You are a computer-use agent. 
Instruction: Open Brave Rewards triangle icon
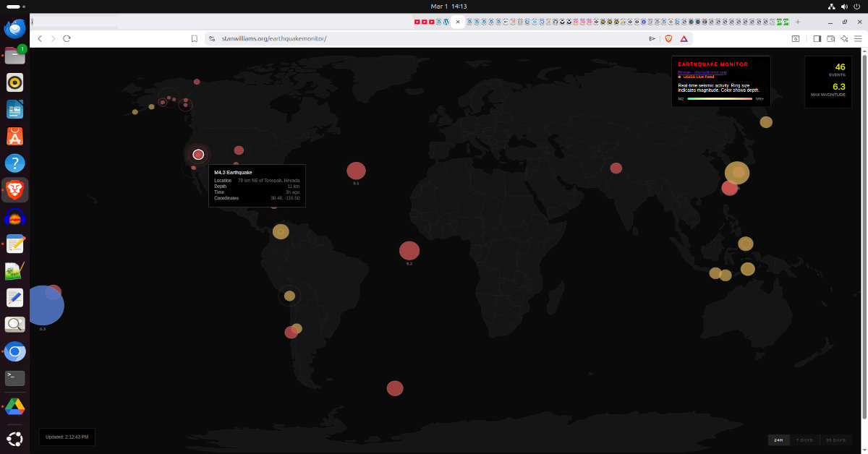point(684,38)
